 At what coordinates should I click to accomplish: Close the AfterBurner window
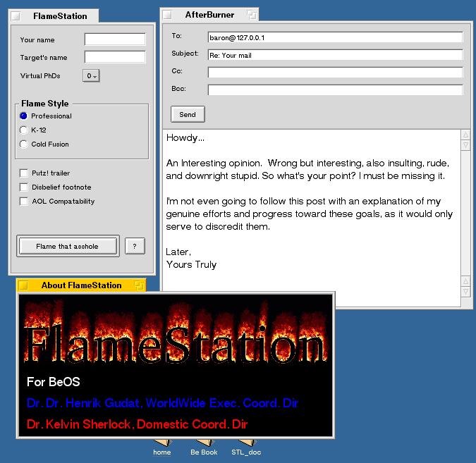point(167,15)
